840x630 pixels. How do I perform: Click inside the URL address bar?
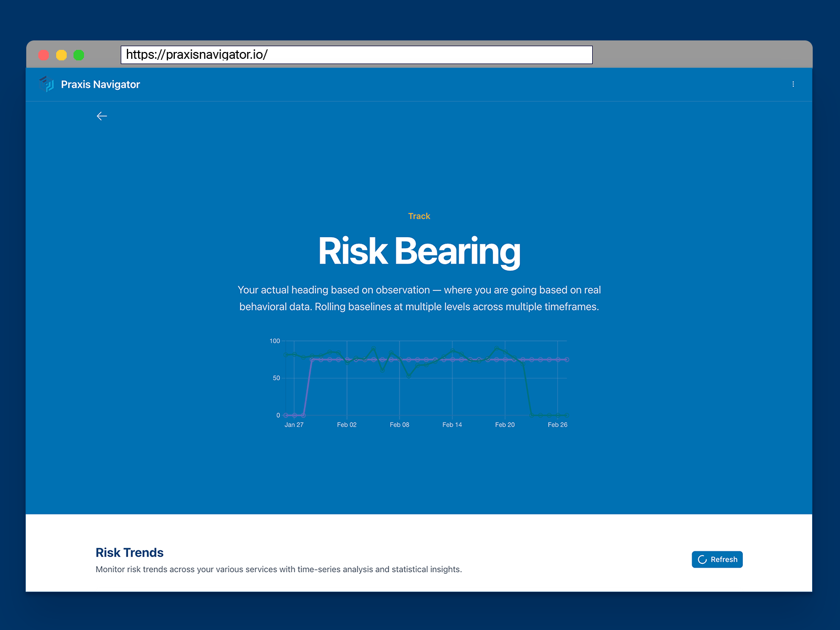(x=357, y=55)
